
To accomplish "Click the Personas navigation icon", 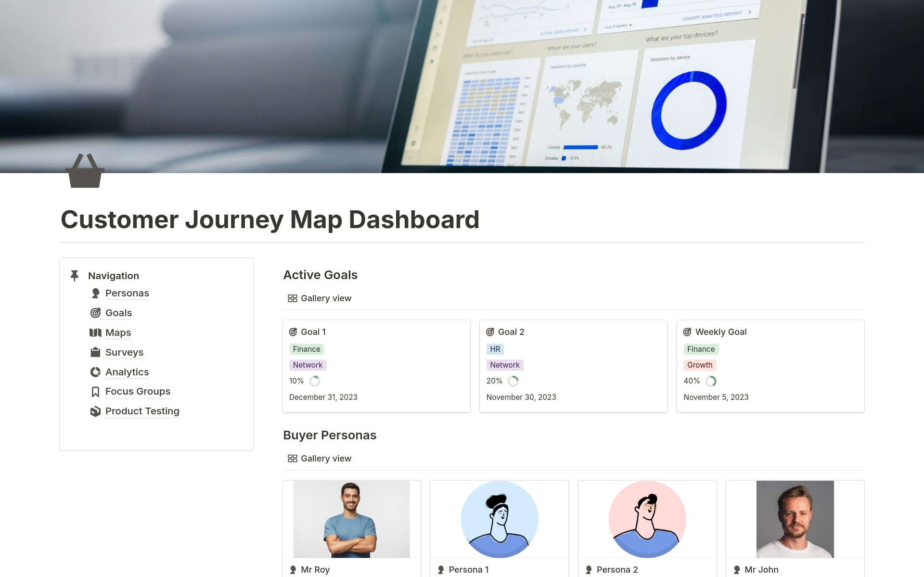I will [x=96, y=293].
